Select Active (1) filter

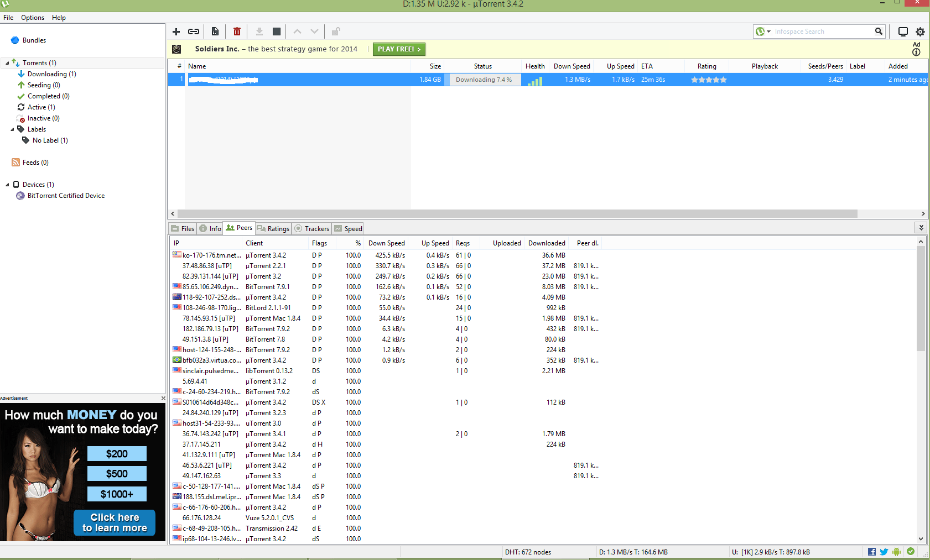[x=41, y=107]
